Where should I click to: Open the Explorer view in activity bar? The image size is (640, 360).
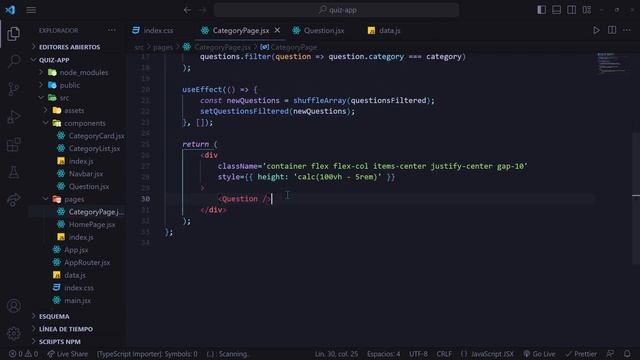tap(13, 33)
